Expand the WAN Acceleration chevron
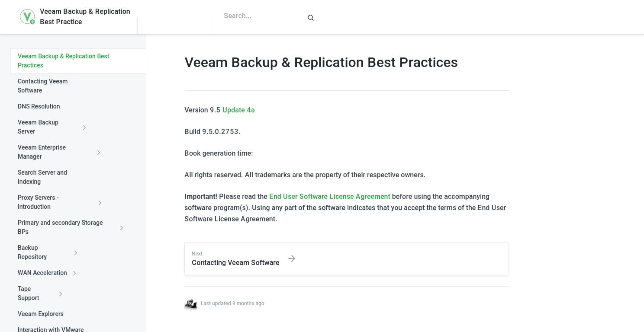Image resolution: width=644 pixels, height=332 pixels. (x=74, y=273)
